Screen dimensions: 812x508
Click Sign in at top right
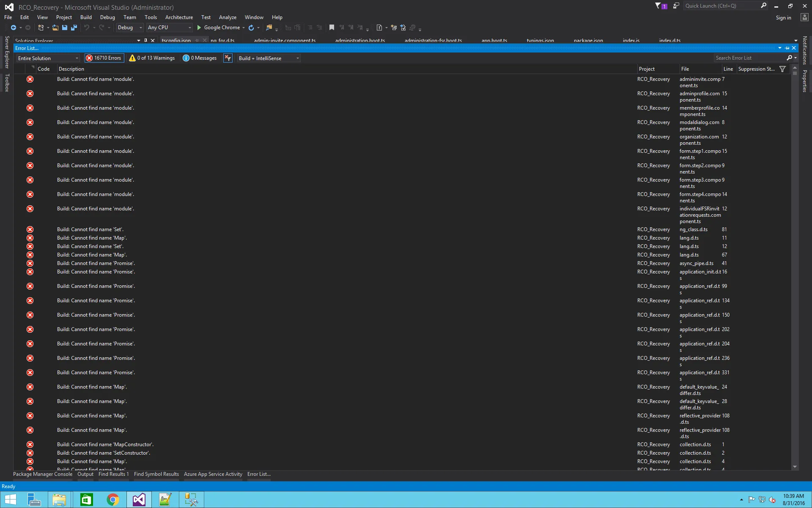click(x=783, y=18)
